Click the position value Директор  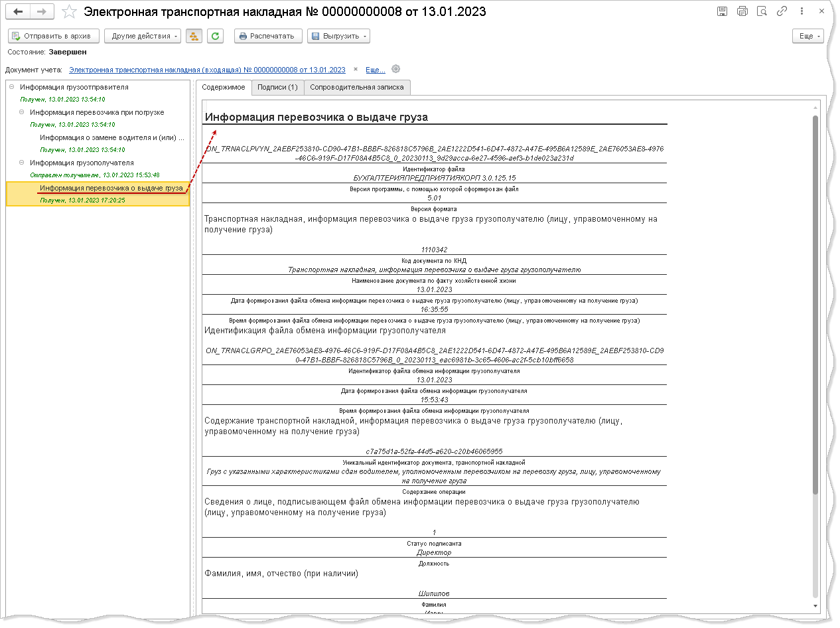point(435,552)
